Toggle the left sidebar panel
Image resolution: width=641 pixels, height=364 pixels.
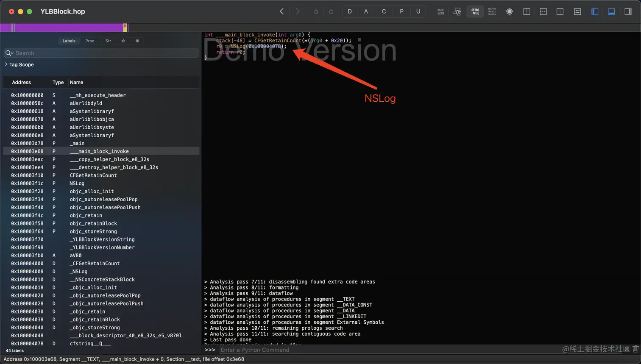click(595, 12)
